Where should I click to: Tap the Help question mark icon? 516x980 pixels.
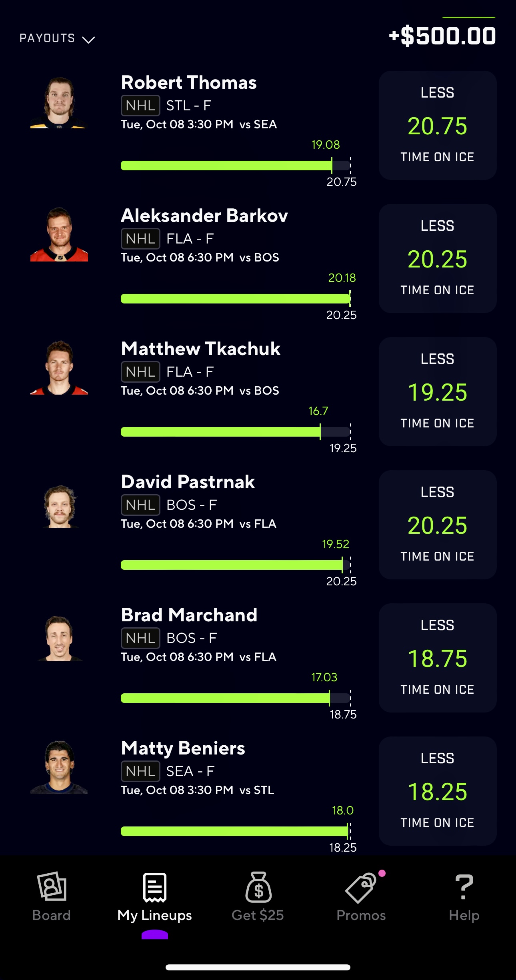[464, 887]
